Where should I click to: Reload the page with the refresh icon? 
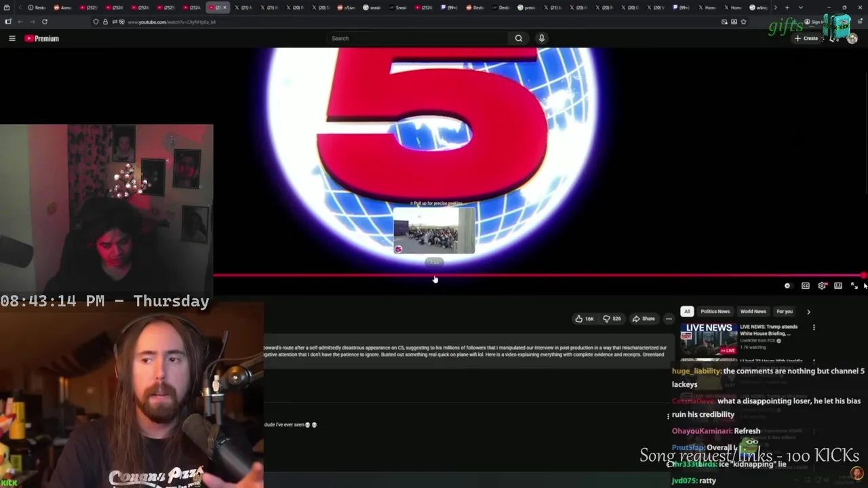[45, 22]
